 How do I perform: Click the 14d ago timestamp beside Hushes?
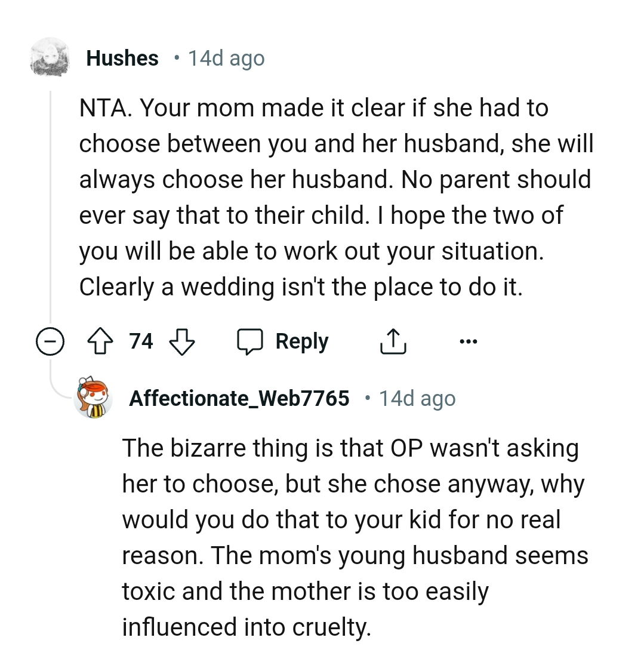pos(226,58)
